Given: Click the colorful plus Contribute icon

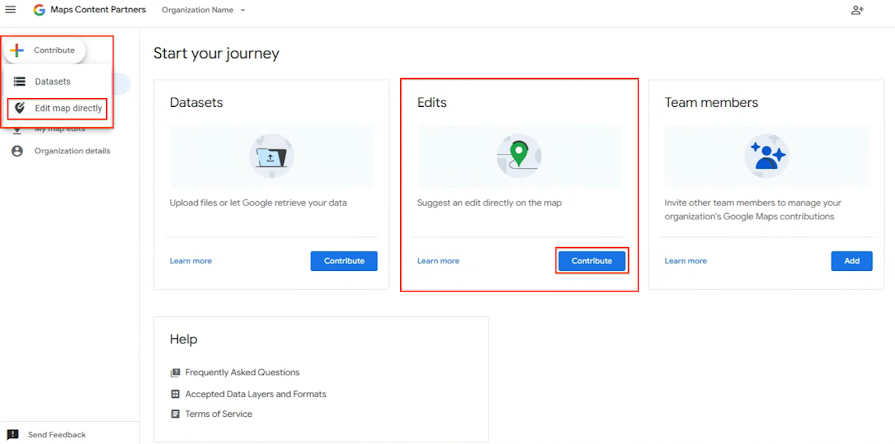Looking at the screenshot, I should tap(17, 50).
